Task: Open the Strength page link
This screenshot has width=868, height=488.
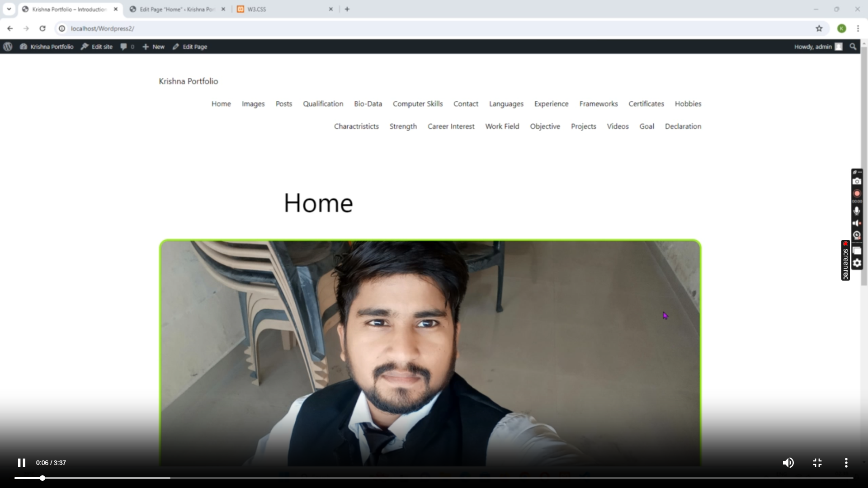Action: point(403,127)
